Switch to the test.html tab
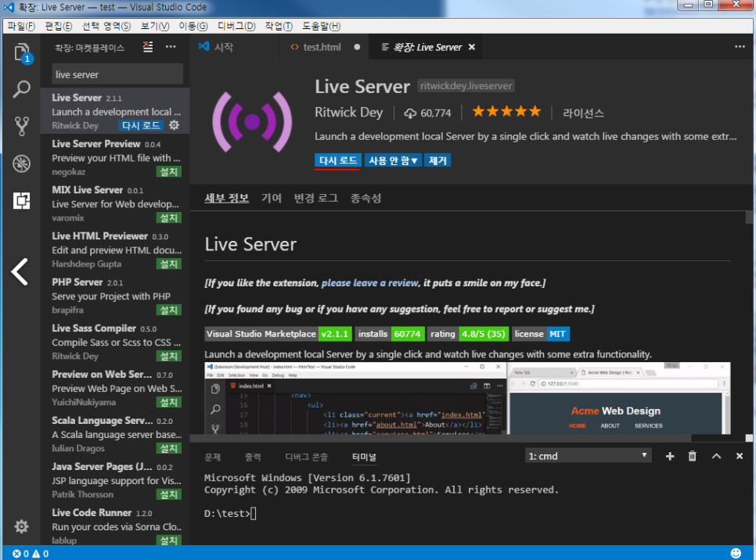The image size is (756, 560). 322,47
